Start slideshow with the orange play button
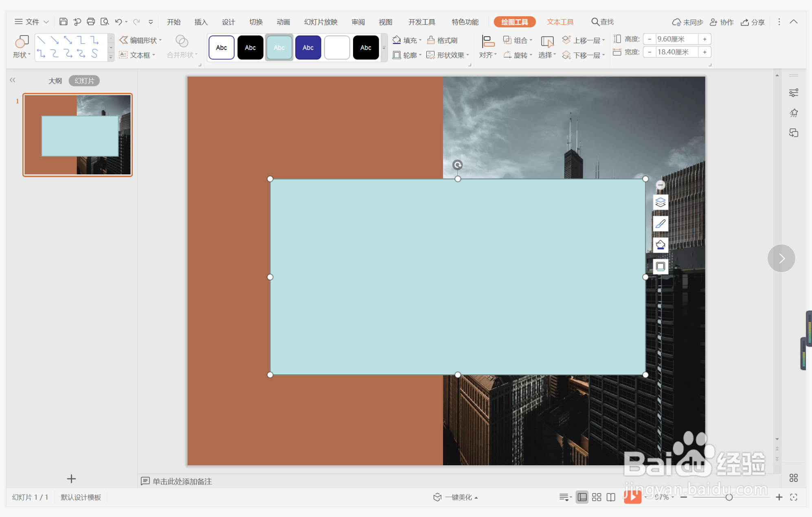This screenshot has width=812, height=517. 632,497
